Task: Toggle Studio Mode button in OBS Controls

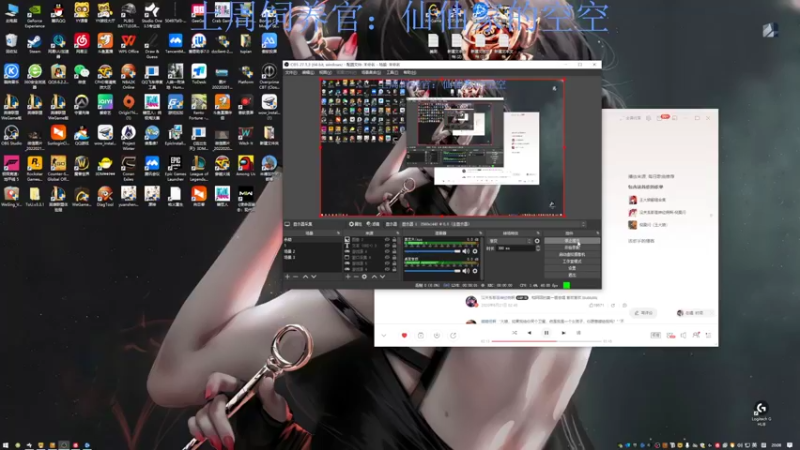Action: click(572, 261)
